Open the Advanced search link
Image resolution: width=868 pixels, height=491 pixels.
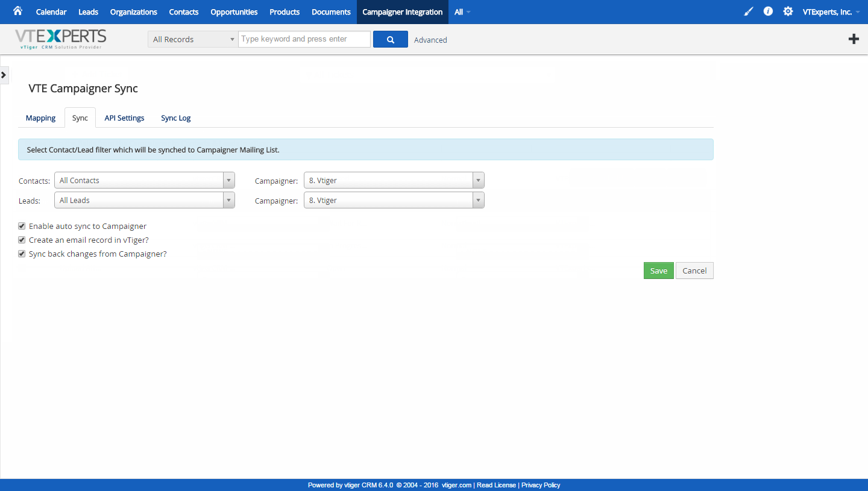(x=430, y=40)
